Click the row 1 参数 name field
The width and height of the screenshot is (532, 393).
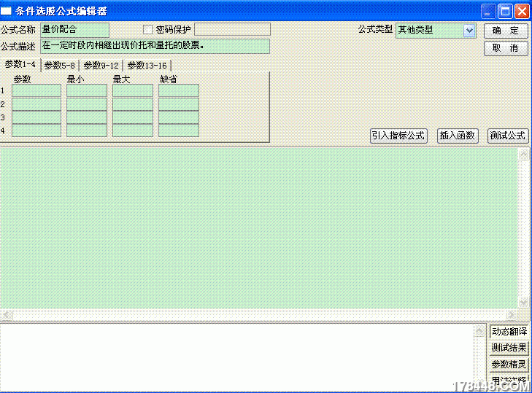(36, 90)
